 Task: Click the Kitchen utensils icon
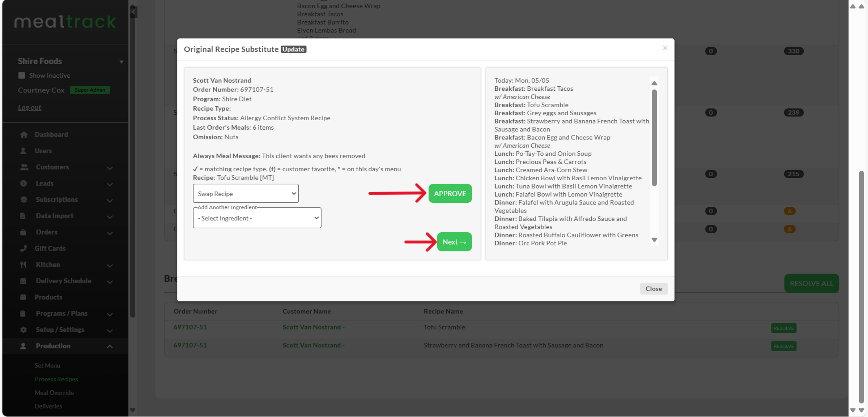[24, 265]
